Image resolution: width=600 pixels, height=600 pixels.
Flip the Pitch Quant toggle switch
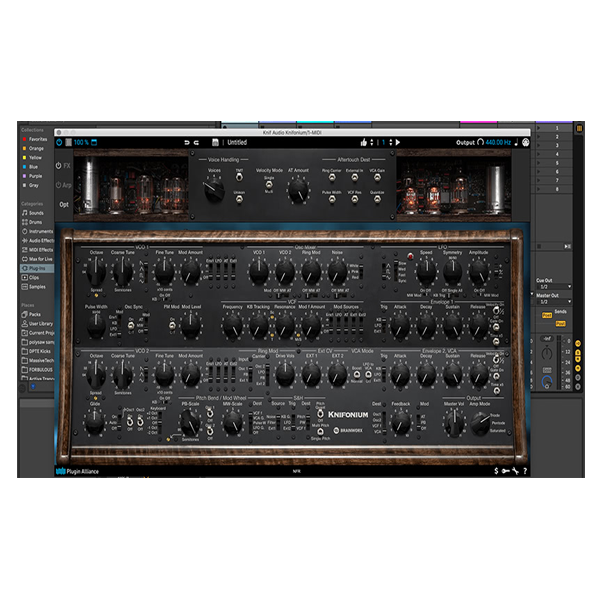click(320, 414)
